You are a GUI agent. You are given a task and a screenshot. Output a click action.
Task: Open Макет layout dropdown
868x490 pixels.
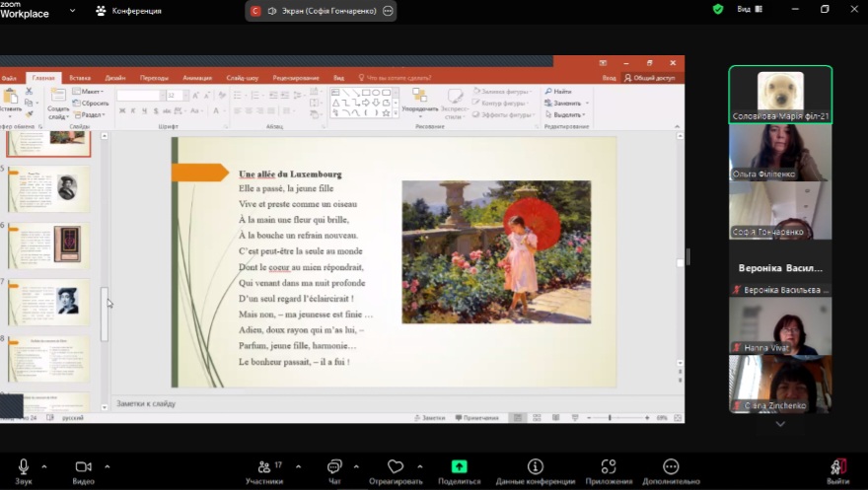coord(89,92)
